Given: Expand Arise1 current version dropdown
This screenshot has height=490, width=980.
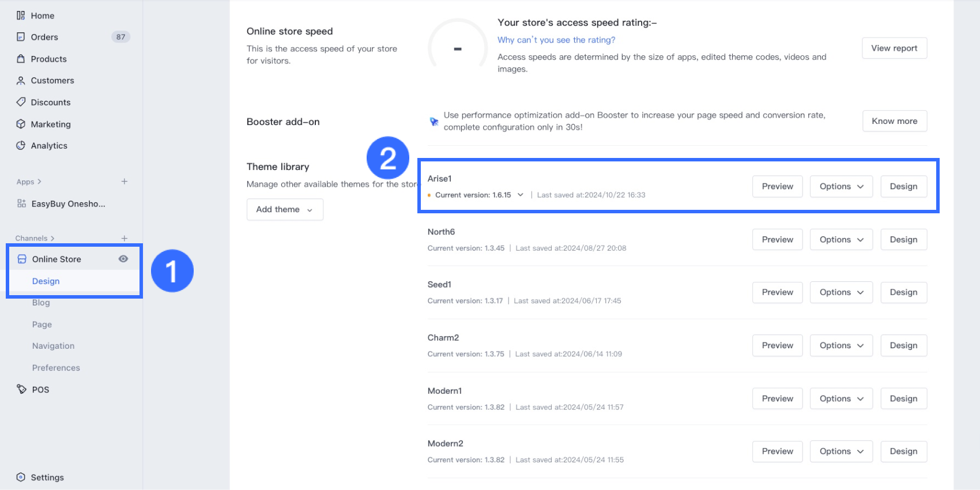Looking at the screenshot, I should point(520,195).
